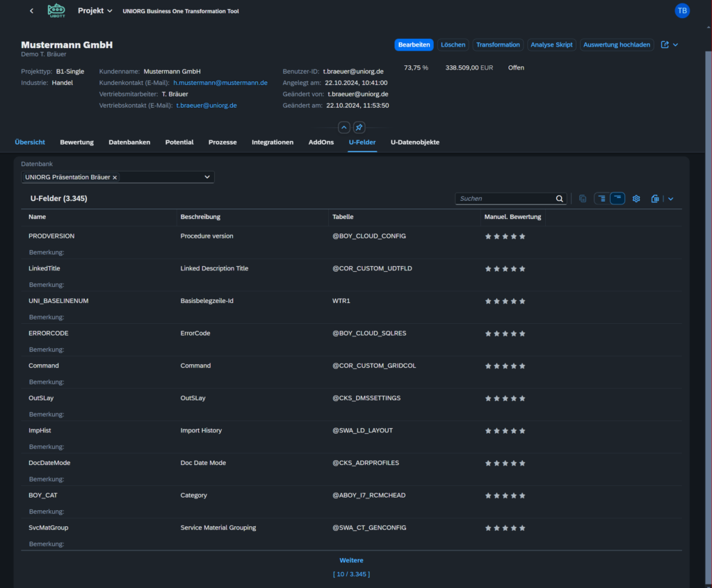Screen dimensions: 712x588
Task: Start the Transformation action
Action: 498,44
